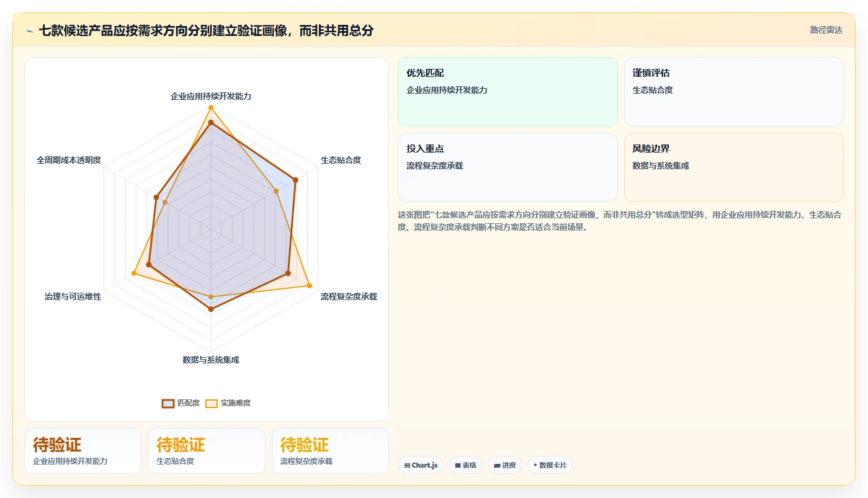Click the orange 实施难度 point on the 数据与系统集成 axis
868x498 pixels.
click(x=211, y=296)
